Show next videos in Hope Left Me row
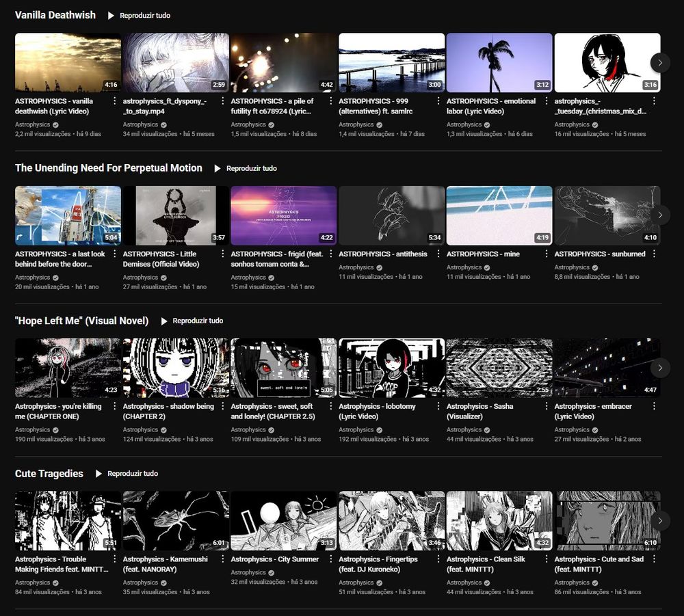Image resolution: width=684 pixels, height=616 pixels. click(660, 368)
